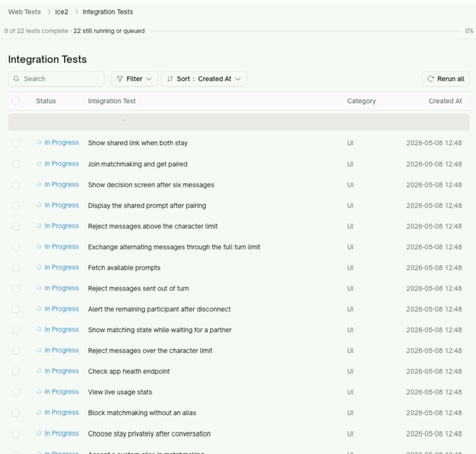Image resolution: width=476 pixels, height=454 pixels.
Task: Open test Check app health endpoint
Action: click(x=129, y=372)
